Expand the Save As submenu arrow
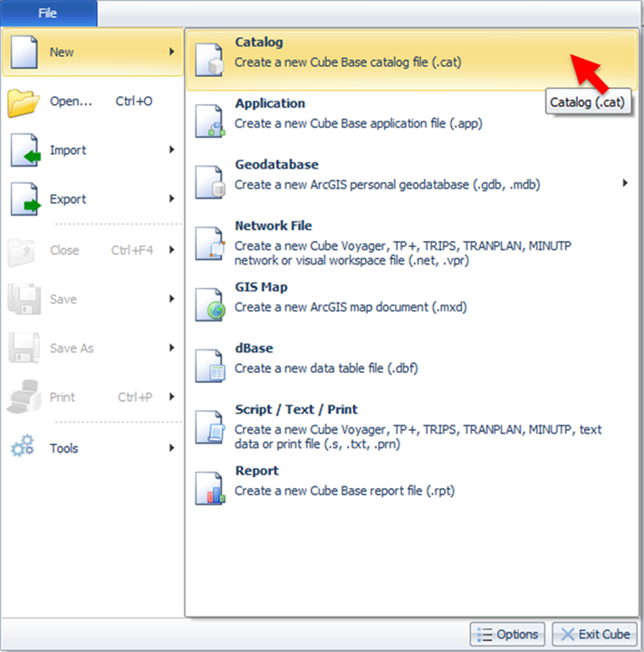 tap(171, 348)
